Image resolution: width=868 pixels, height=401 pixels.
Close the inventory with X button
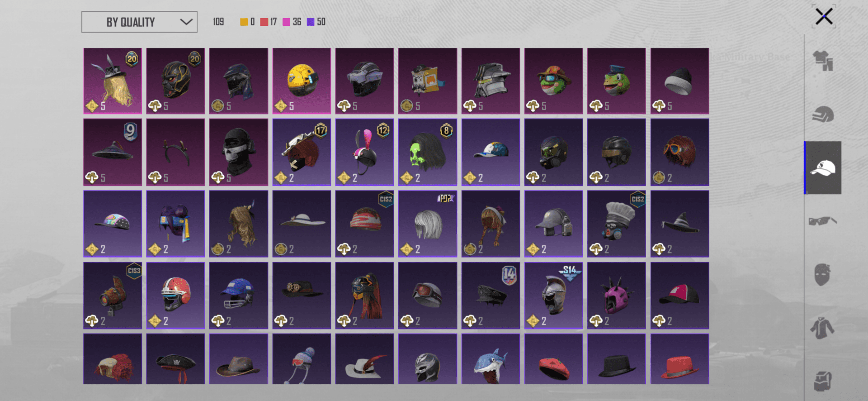(x=824, y=17)
